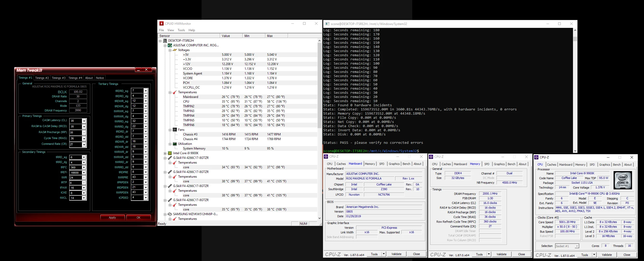
Task: Click the CPU-Z Memory window title icon
Action: click(431, 157)
